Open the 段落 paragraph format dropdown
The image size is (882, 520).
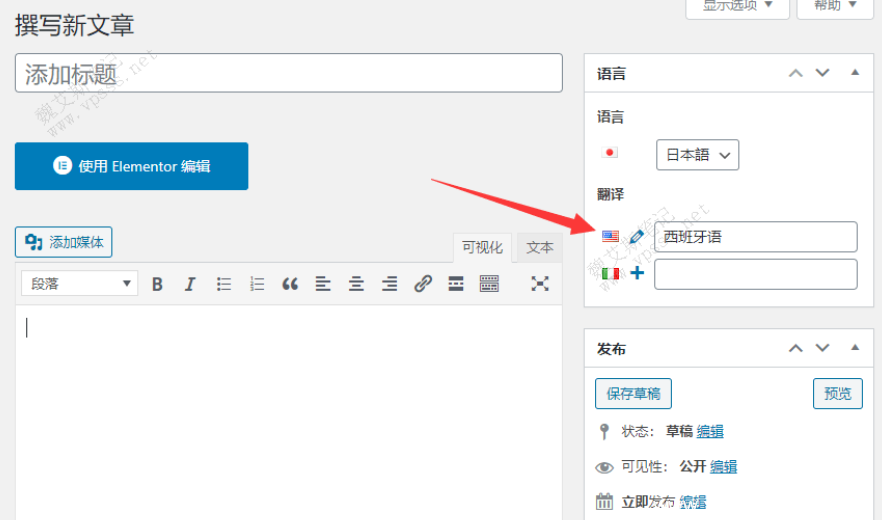(79, 284)
